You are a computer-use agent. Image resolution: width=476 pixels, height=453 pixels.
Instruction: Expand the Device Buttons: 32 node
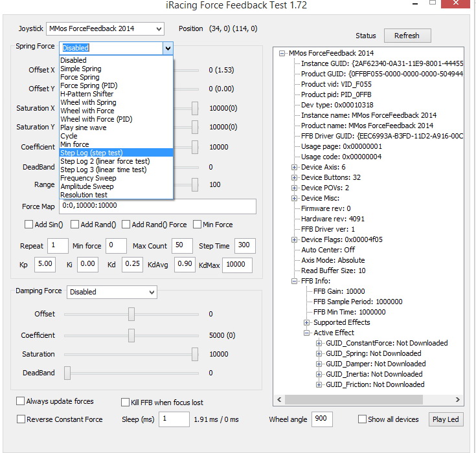pyautogui.click(x=294, y=177)
